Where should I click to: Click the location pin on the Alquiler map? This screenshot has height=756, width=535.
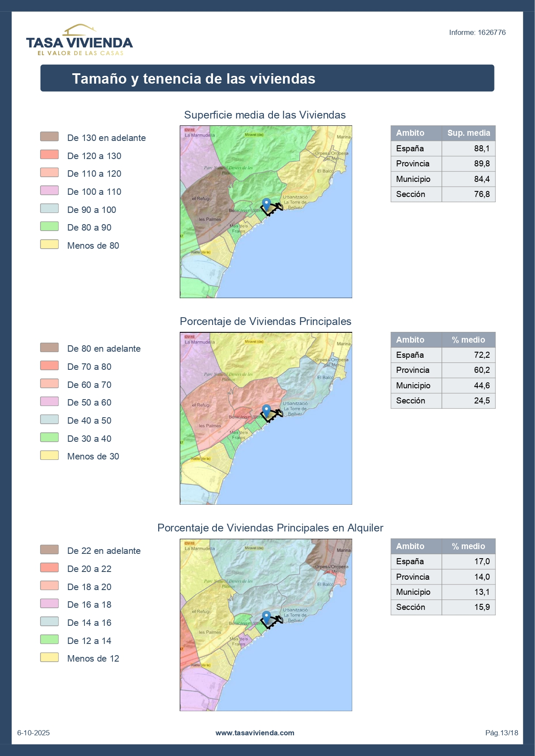266,617
